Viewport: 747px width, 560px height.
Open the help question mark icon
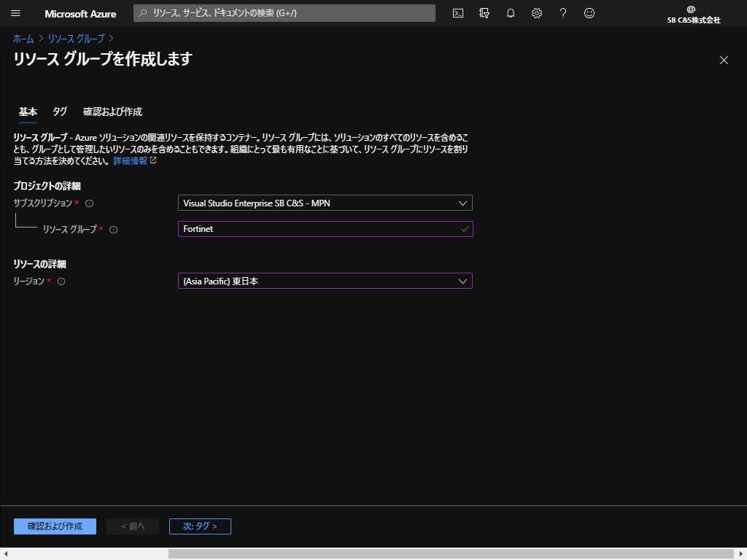pyautogui.click(x=563, y=13)
